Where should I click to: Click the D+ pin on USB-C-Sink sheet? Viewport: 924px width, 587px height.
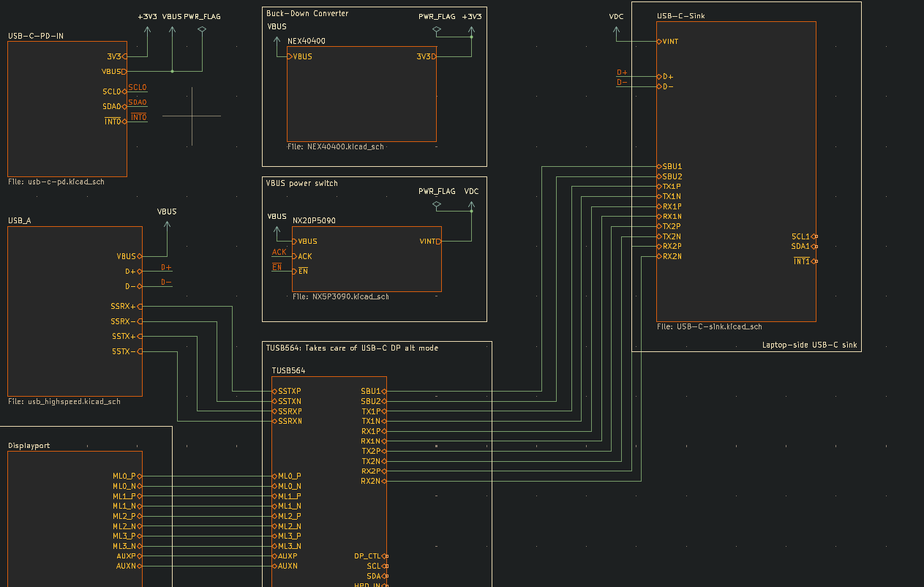click(665, 76)
